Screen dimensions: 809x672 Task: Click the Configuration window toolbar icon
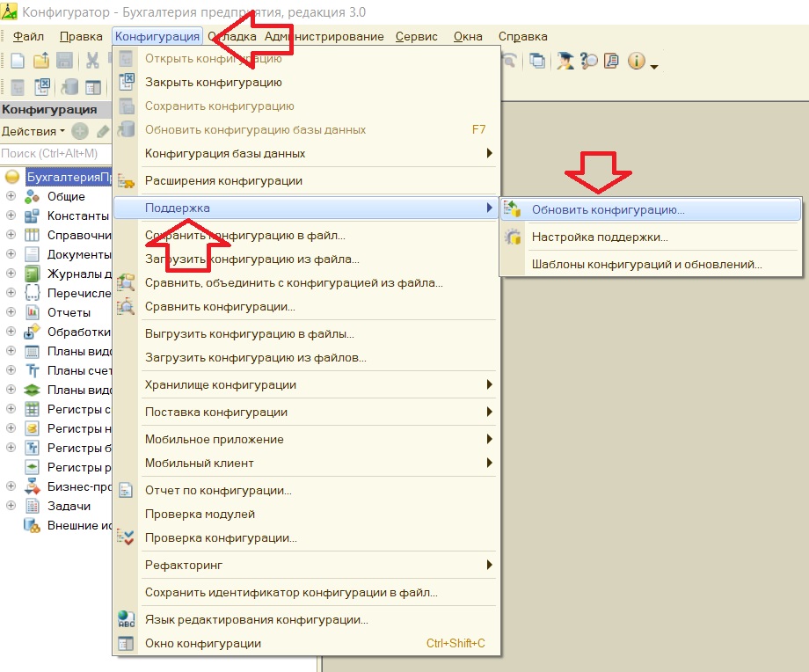tap(93, 87)
